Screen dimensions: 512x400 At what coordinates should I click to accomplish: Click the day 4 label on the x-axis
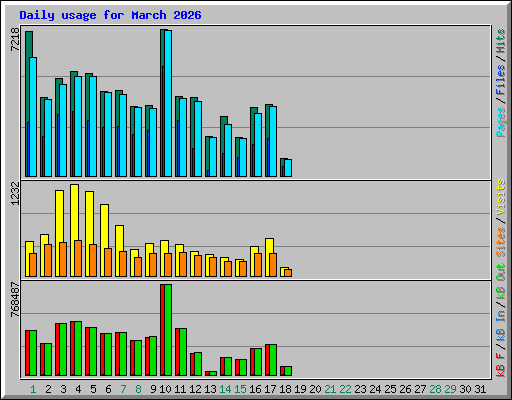click(78, 389)
